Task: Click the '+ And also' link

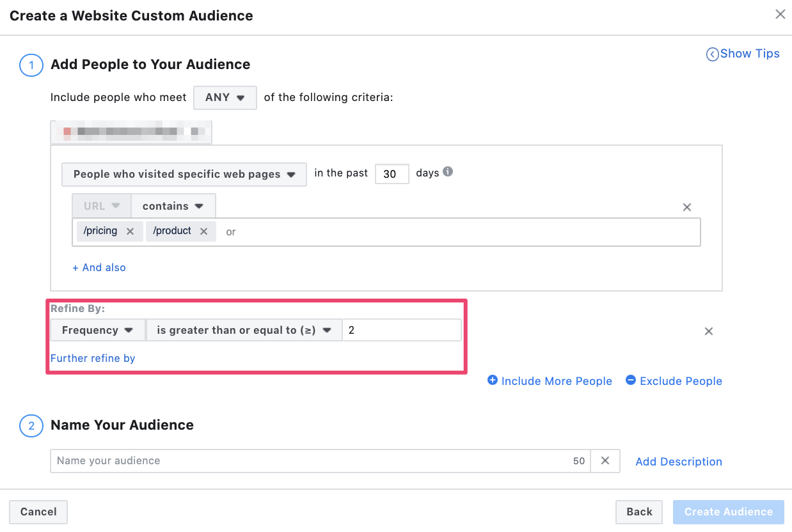Action: [x=99, y=267]
